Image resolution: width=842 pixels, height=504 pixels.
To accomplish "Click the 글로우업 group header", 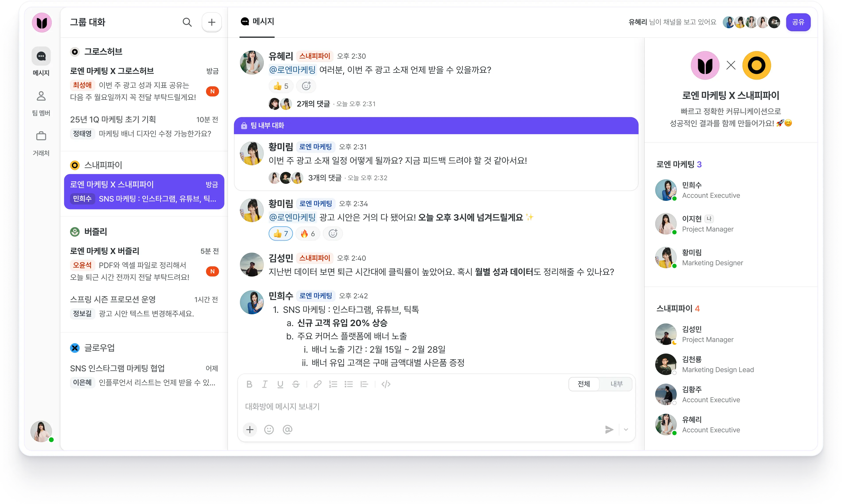I will (x=92, y=348).
